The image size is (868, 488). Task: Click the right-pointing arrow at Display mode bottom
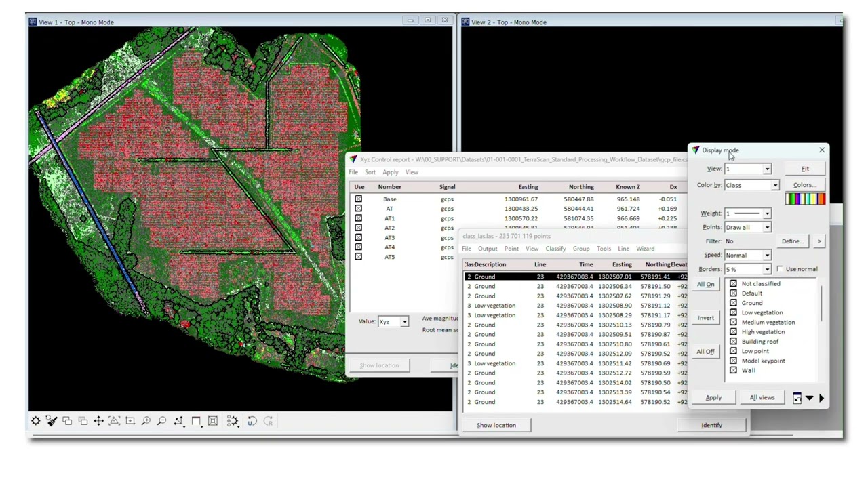tap(821, 398)
